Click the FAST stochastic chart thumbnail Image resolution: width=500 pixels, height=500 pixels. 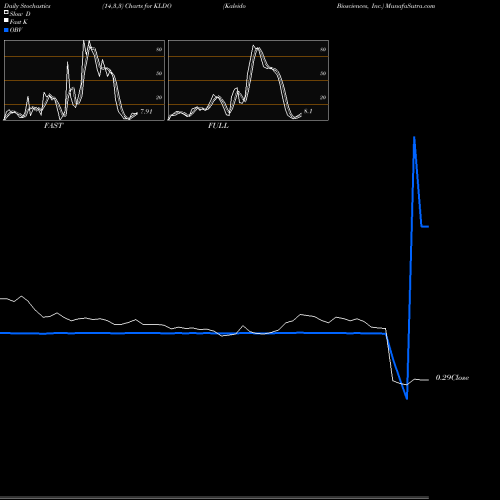[84, 80]
